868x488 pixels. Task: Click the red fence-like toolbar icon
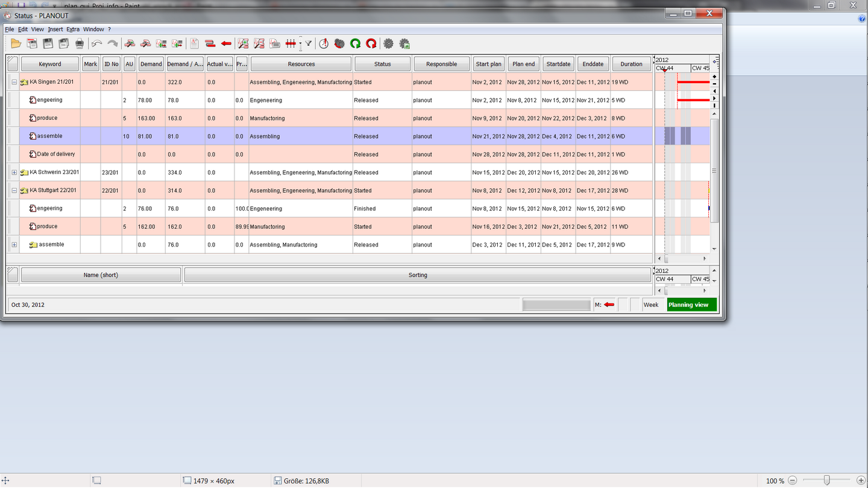pyautogui.click(x=291, y=43)
